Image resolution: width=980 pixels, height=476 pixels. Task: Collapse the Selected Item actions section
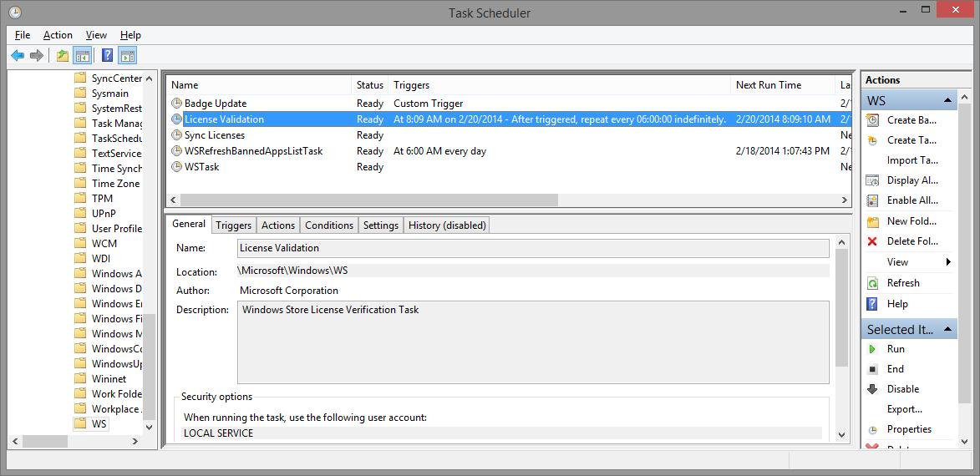pyautogui.click(x=948, y=329)
